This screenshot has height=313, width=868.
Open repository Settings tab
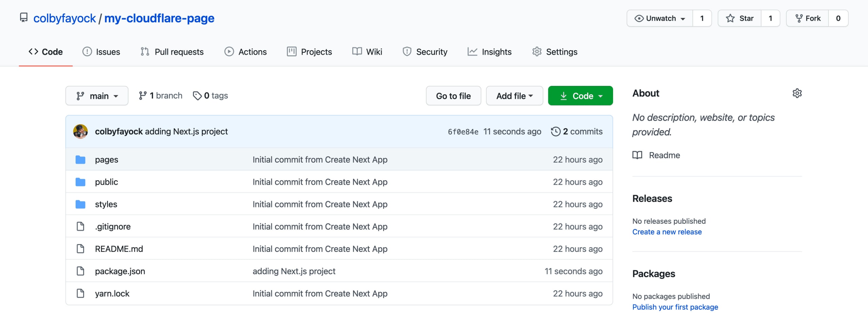pos(555,52)
